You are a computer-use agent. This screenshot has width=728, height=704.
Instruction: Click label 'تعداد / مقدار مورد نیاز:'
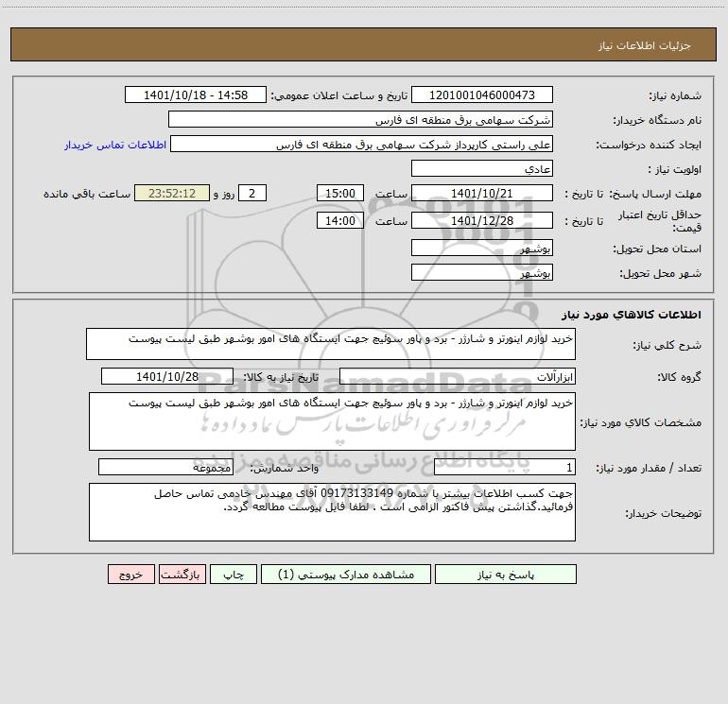[x=649, y=469]
